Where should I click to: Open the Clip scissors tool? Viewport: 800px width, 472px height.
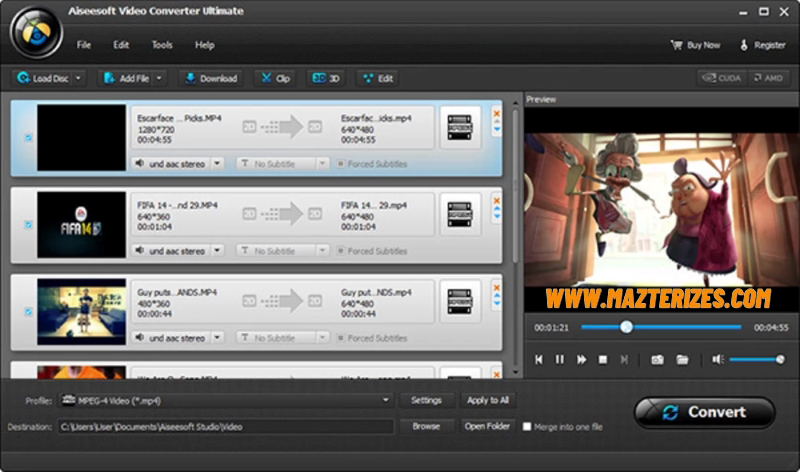276,78
